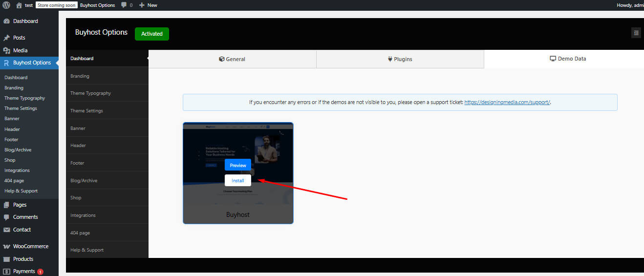Click the Dashboard gauge icon in sidebar
The height and width of the screenshot is (276, 644).
tap(6, 21)
